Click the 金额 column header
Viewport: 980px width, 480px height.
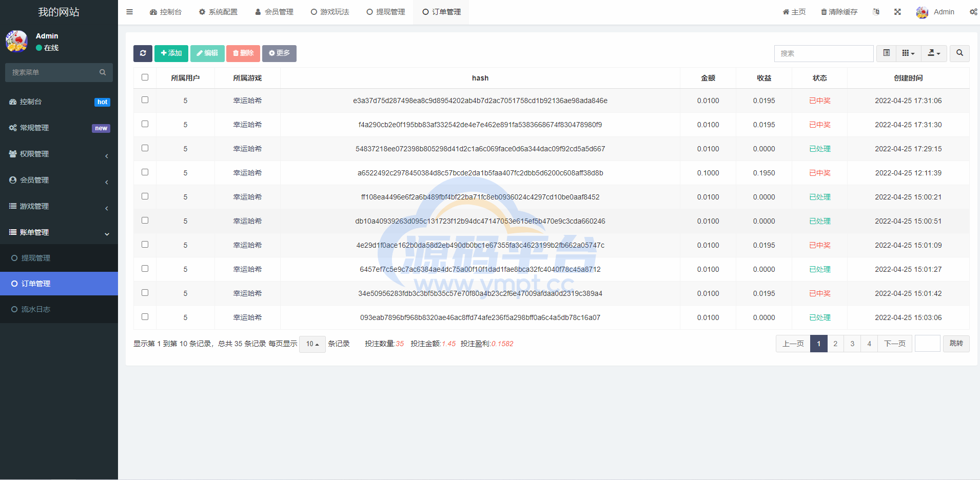pos(708,78)
